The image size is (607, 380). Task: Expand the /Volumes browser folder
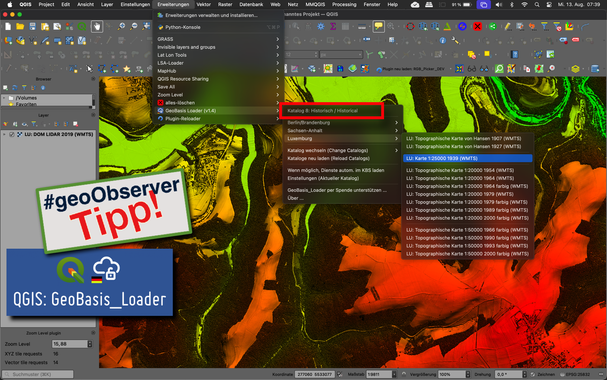coord(4,98)
